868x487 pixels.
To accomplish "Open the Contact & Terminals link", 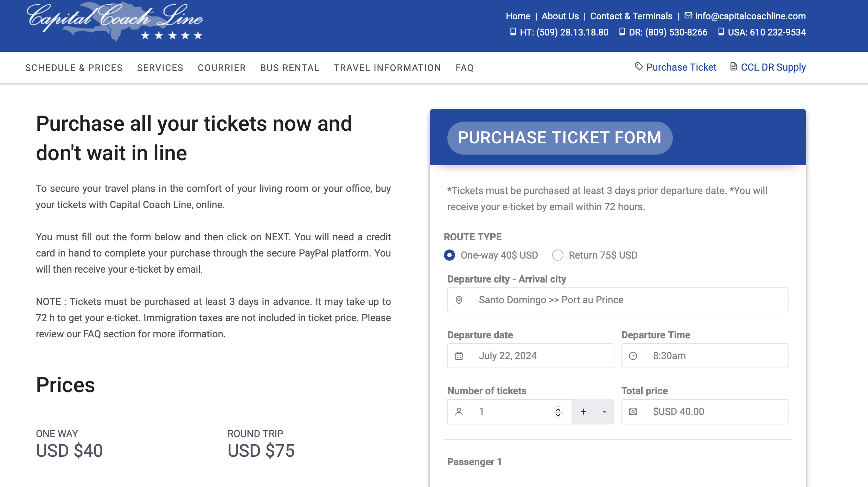I will (631, 16).
